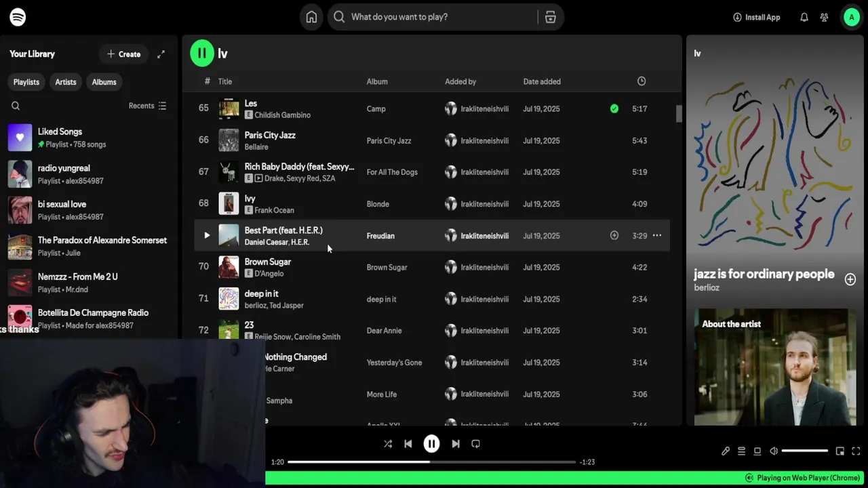This screenshot has width=868, height=488.
Task: Click the search magnifier icon in top bar
Action: click(x=339, y=17)
